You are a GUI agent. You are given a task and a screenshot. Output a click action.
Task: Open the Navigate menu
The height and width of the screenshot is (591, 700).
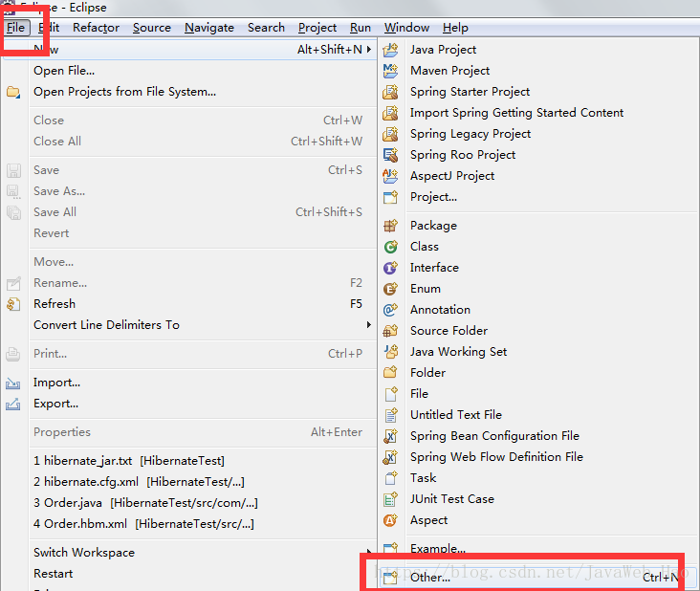[x=209, y=28]
